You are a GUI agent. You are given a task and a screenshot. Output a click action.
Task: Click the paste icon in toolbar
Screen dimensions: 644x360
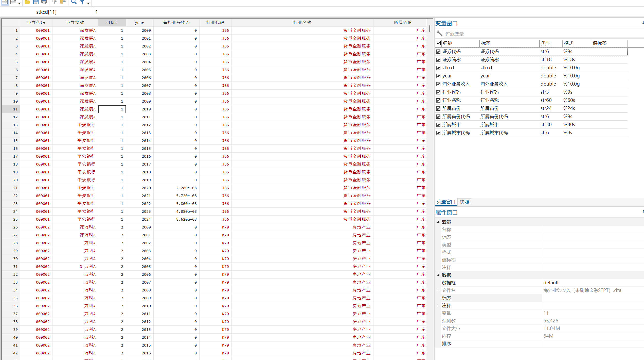(x=63, y=2)
